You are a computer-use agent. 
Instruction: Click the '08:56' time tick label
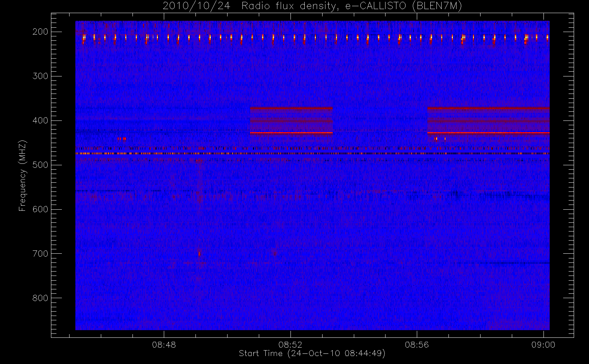417,345
